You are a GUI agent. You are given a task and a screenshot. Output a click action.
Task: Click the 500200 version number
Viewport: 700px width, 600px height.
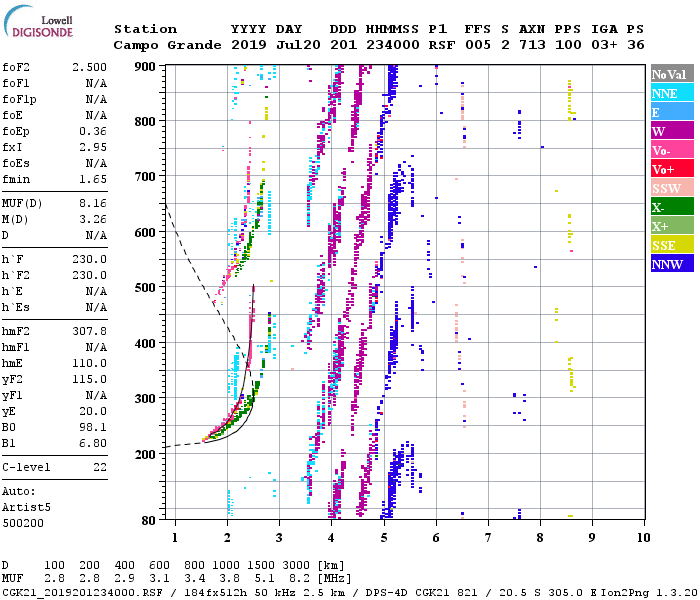coord(23,523)
